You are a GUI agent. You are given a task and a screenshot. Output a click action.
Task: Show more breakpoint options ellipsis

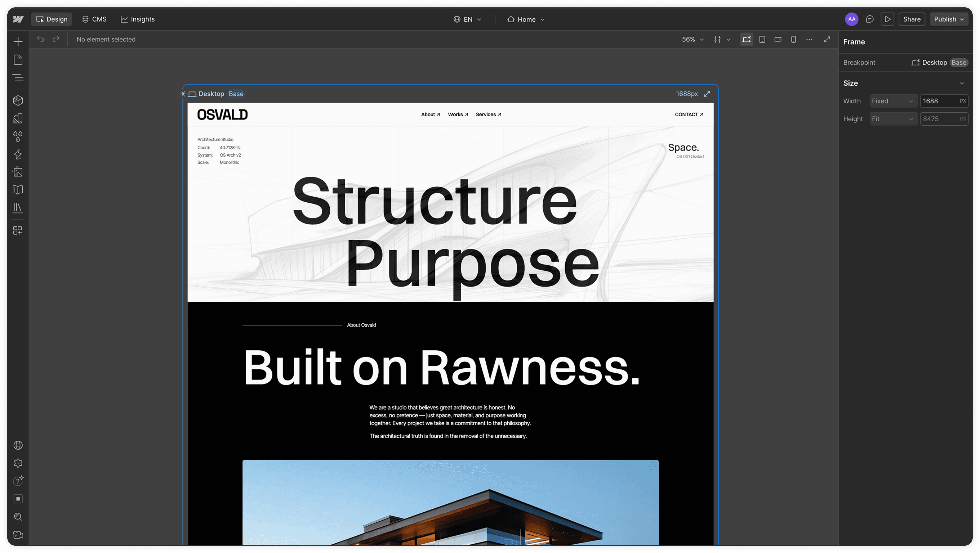coord(809,39)
